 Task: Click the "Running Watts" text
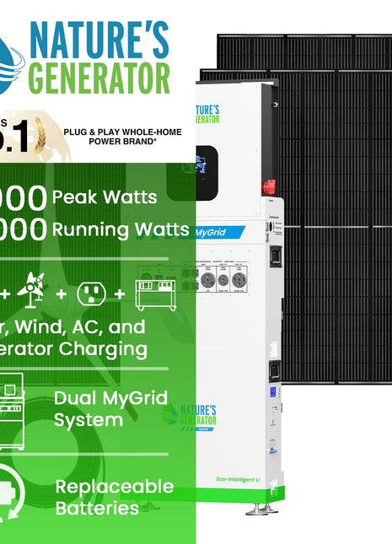[x=121, y=229]
